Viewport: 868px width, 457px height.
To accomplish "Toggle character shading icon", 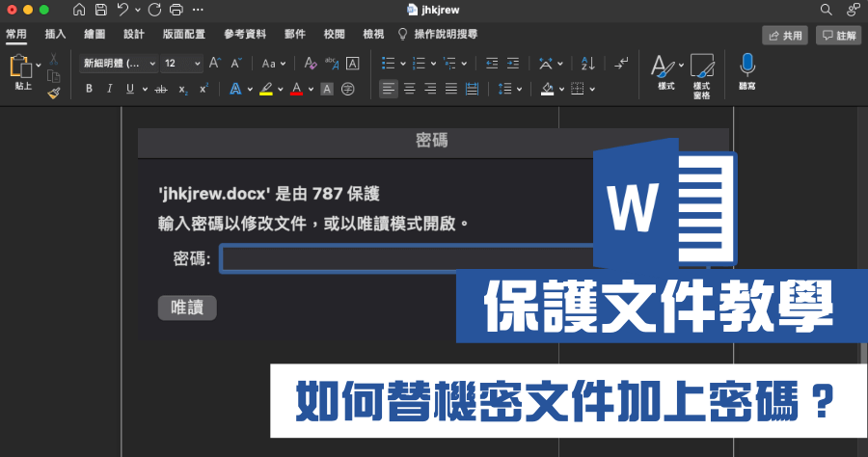I will coord(327,89).
